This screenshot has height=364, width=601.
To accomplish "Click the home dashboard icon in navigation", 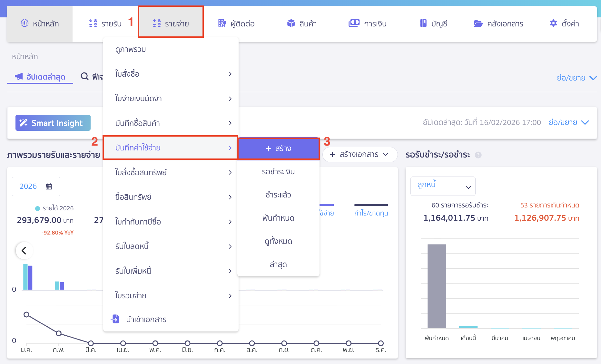I will (25, 23).
